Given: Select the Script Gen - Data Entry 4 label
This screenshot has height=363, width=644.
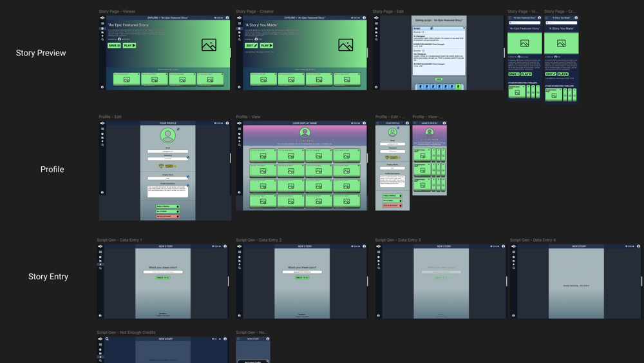Looking at the screenshot, I should click(x=533, y=240).
